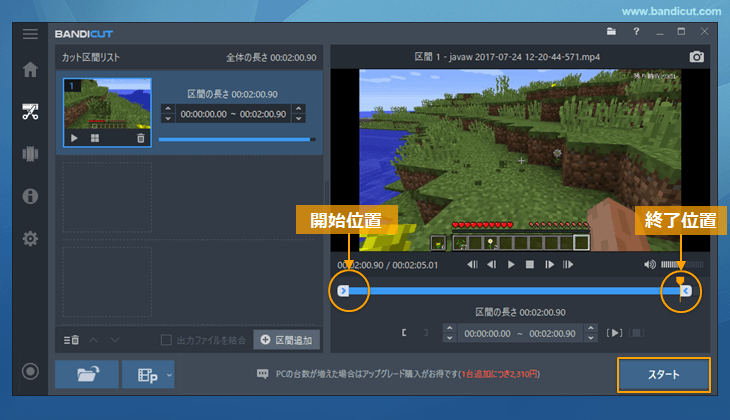Click end time field 00:02:00.90 below timeline
Viewport: 730px width, 420px height.
(552, 333)
